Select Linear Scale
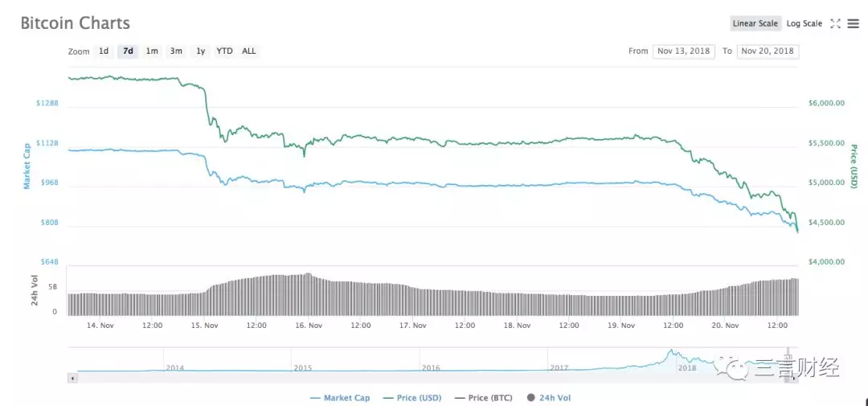The height and width of the screenshot is (406, 868). point(755,23)
